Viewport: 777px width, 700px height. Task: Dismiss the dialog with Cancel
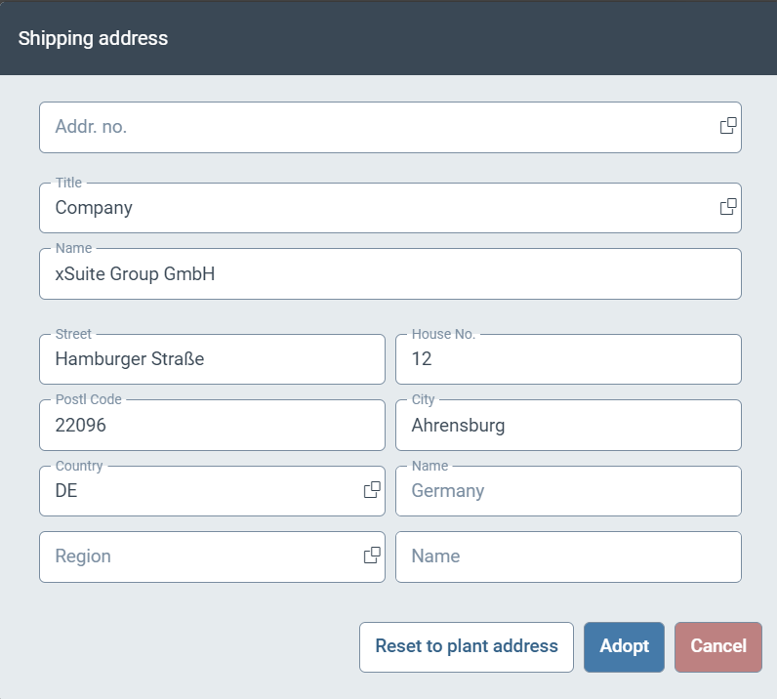(x=717, y=646)
